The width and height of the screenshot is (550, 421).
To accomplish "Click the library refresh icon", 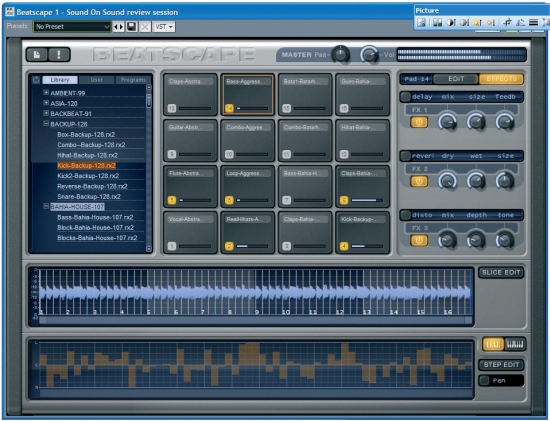I will coord(36,80).
